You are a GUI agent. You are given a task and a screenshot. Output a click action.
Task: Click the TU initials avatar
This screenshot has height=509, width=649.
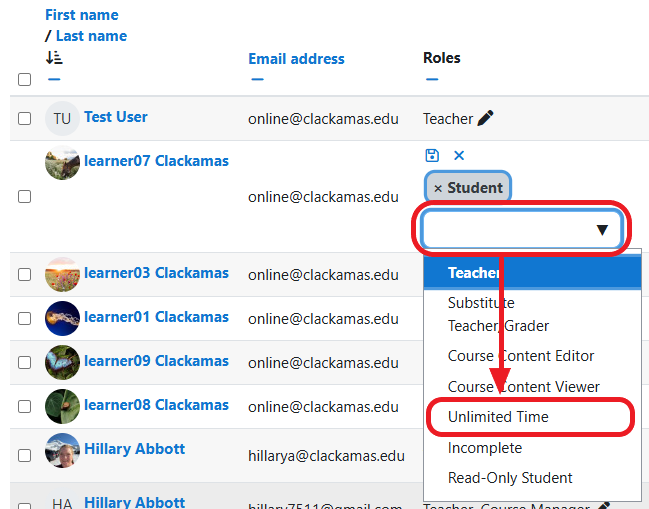click(62, 119)
